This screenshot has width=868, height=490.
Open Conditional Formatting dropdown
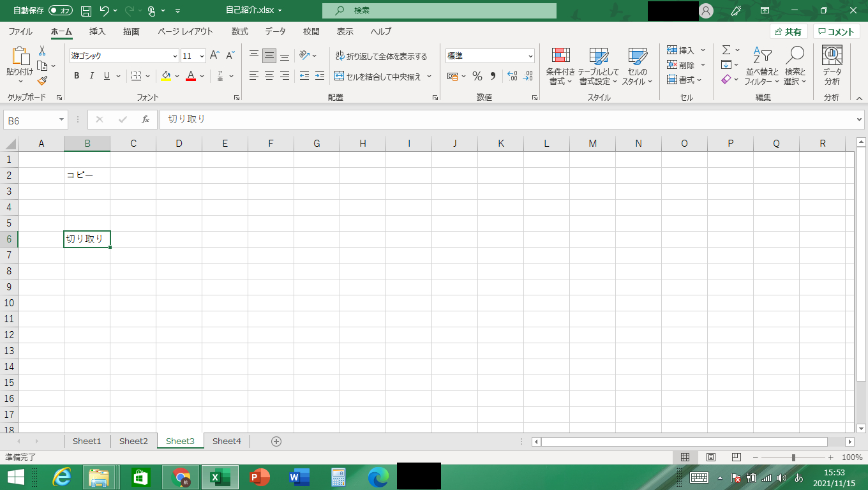pos(561,66)
